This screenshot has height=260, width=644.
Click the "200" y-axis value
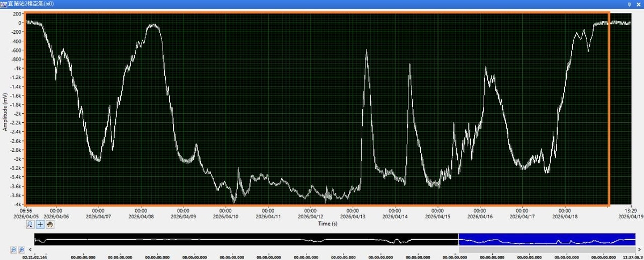[16, 14]
